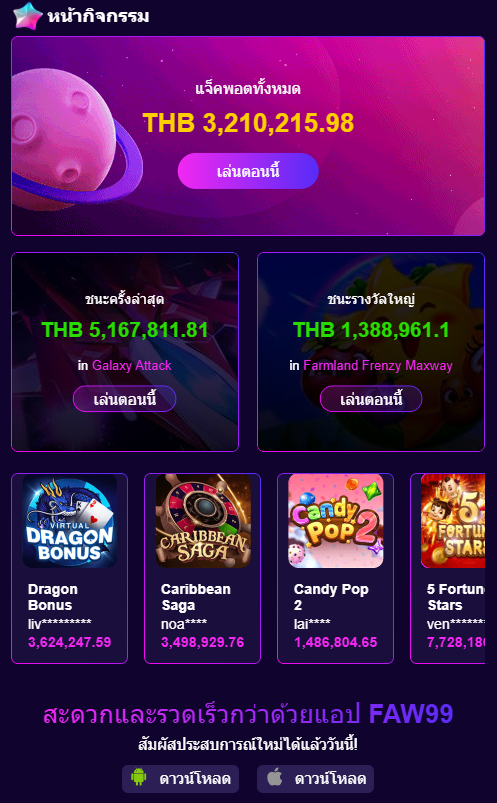Click the star logo icon at top
The width and height of the screenshot is (497, 803).
click(x=27, y=15)
